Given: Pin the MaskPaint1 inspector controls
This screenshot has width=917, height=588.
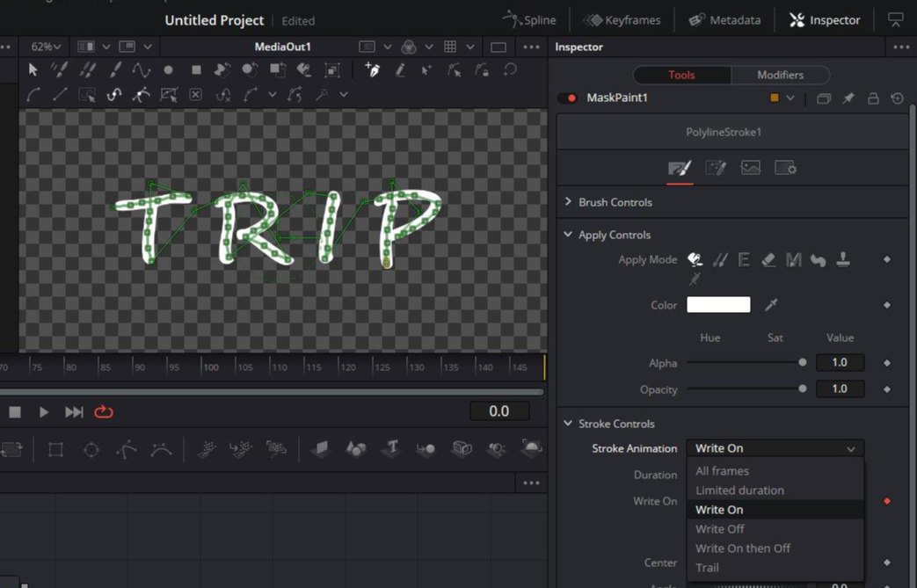Looking at the screenshot, I should click(x=848, y=98).
